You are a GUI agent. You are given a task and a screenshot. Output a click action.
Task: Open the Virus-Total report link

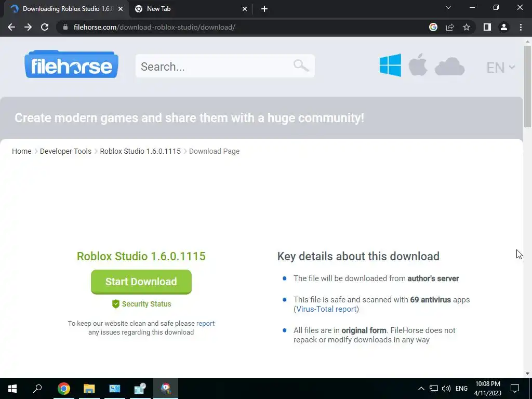[x=326, y=309]
